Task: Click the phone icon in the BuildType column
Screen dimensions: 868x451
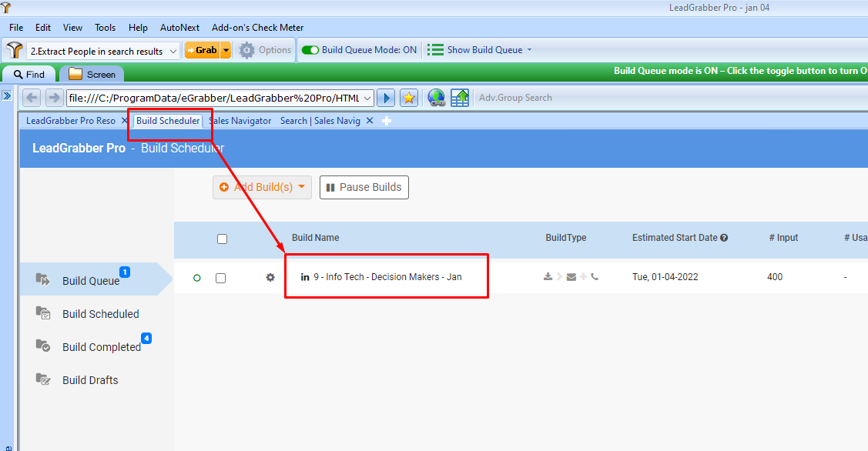Action: (x=595, y=277)
